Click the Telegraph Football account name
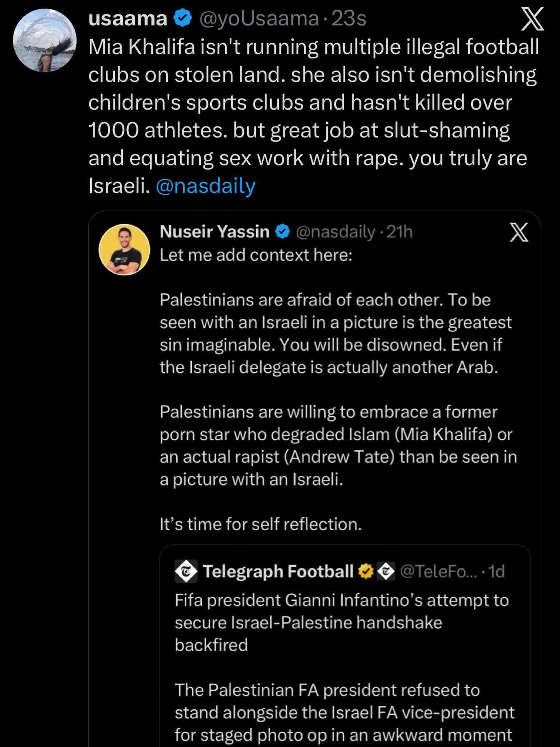This screenshot has height=747, width=560. 278,571
